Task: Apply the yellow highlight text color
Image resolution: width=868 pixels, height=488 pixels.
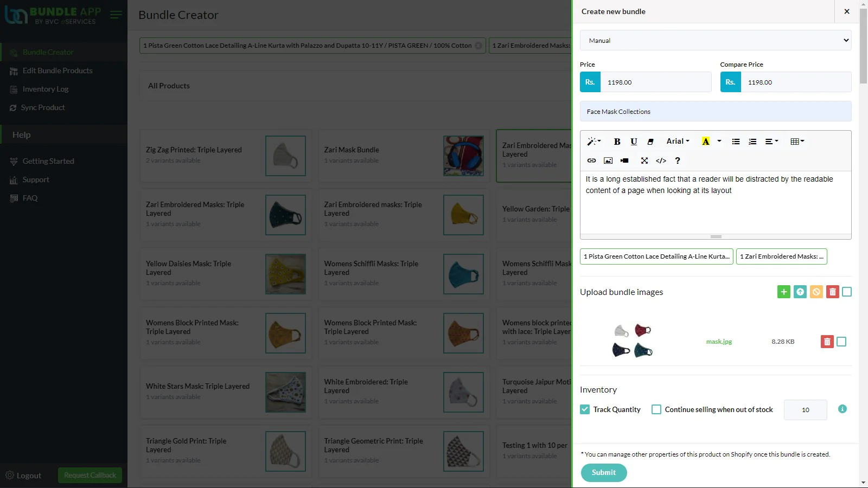Action: point(705,142)
